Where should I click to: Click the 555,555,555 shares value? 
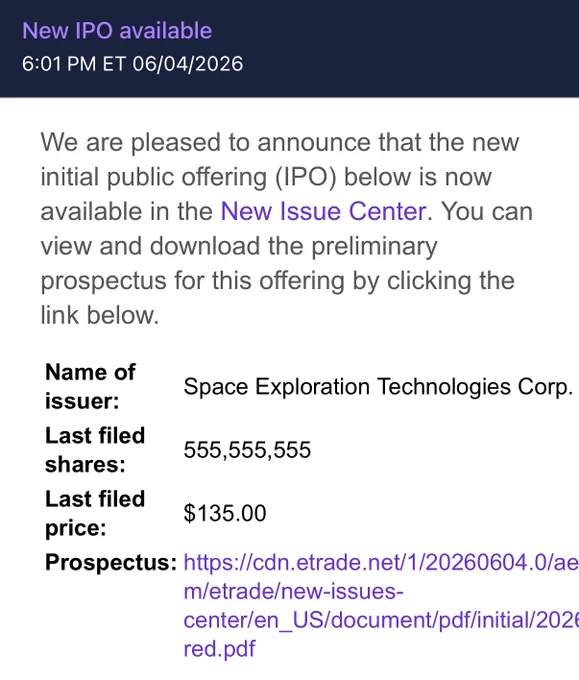247,450
